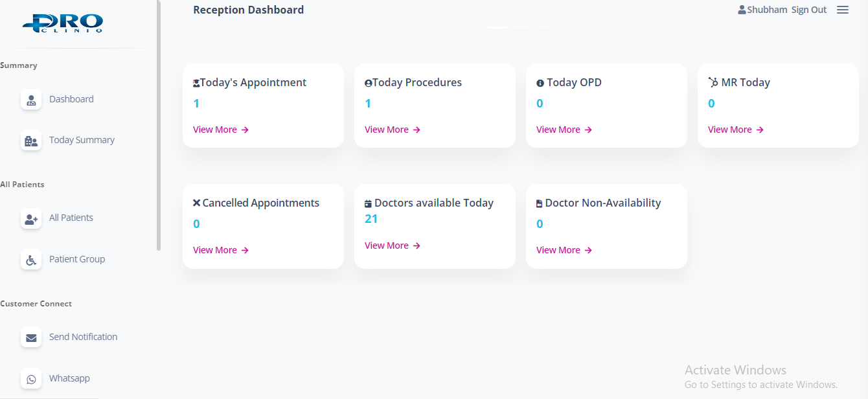The image size is (868, 399).
Task: Open Today Summary menu item
Action: [x=82, y=140]
